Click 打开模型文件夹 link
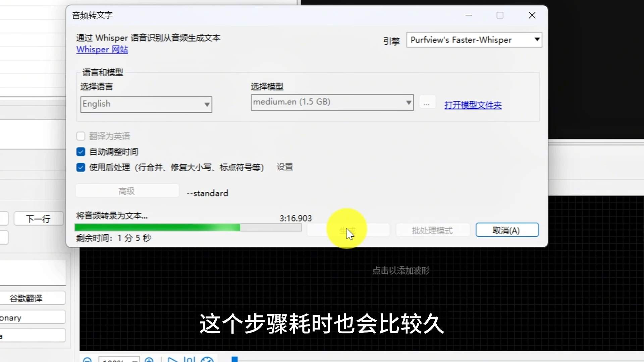This screenshot has height=362, width=644. tap(473, 105)
